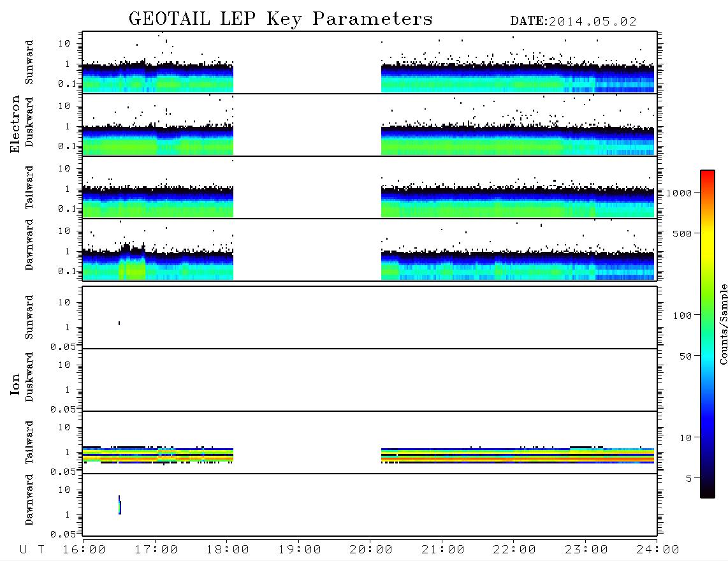728x561 pixels.
Task: Click the Electron Dawnward panel label
Action: pyautogui.click(x=29, y=245)
